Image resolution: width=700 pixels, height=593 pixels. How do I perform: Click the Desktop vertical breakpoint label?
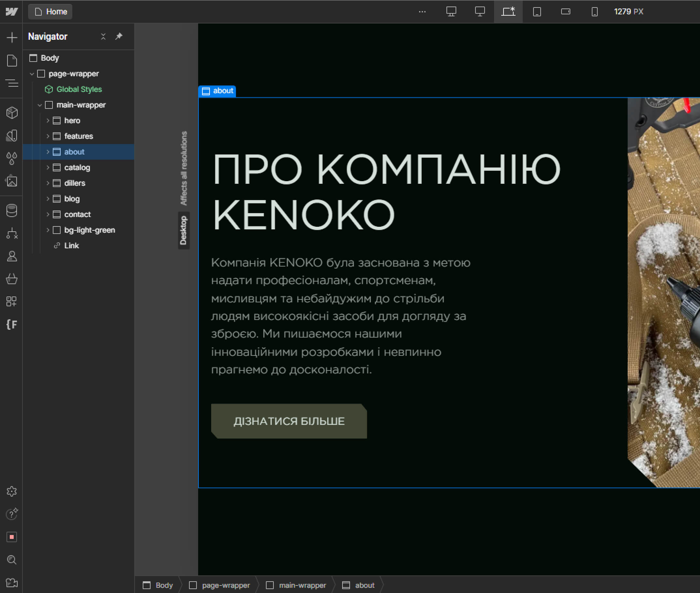183,231
